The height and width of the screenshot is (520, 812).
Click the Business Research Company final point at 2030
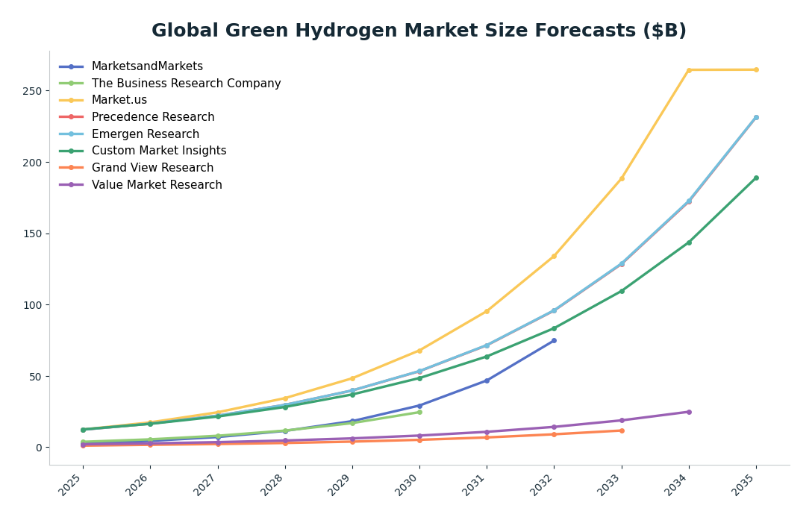pos(419,413)
